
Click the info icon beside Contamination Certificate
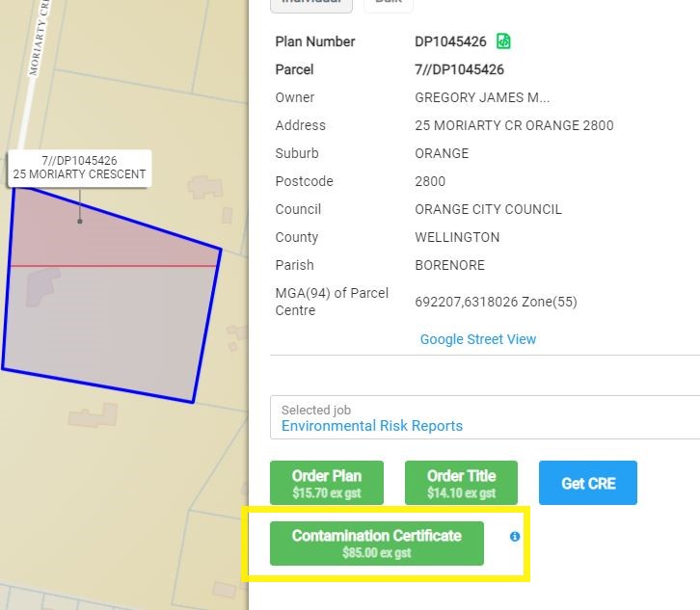[x=515, y=537]
